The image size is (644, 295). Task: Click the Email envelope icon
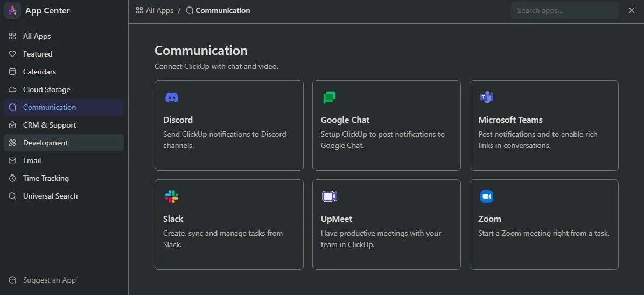click(x=12, y=160)
